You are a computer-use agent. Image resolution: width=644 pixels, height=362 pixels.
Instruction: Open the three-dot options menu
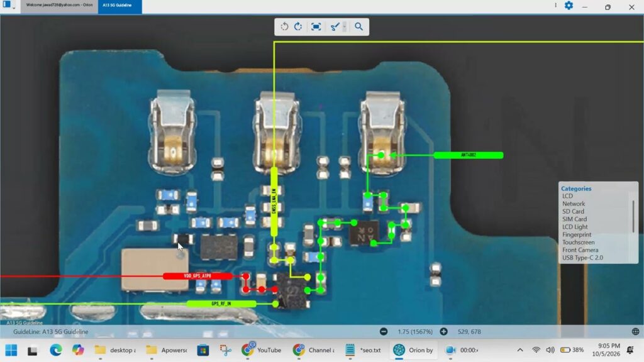point(556,5)
